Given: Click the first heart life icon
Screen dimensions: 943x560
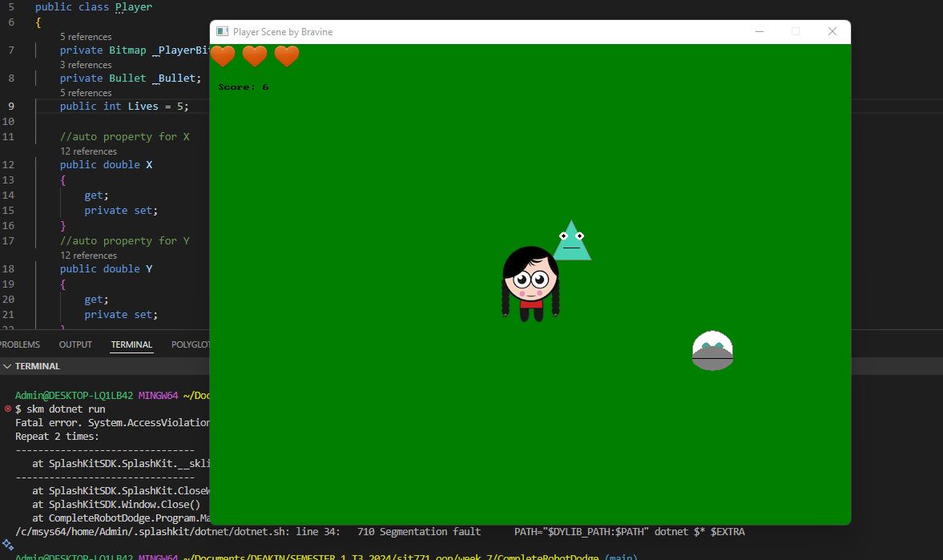Looking at the screenshot, I should click(223, 57).
